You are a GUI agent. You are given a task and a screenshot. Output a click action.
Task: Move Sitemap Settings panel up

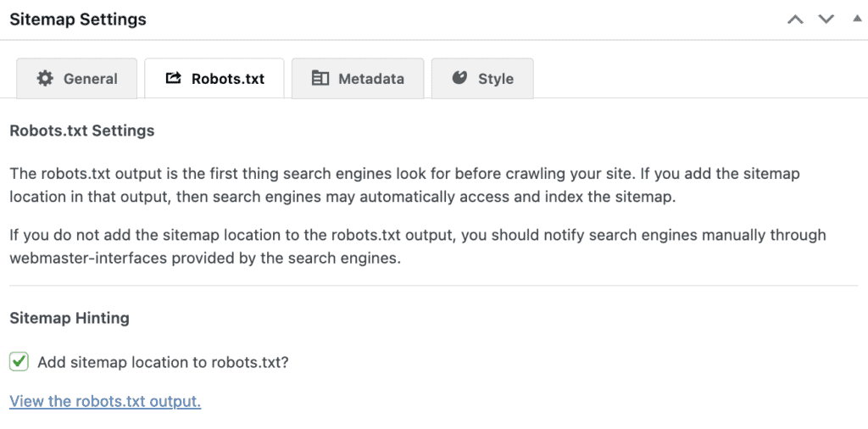click(x=795, y=19)
